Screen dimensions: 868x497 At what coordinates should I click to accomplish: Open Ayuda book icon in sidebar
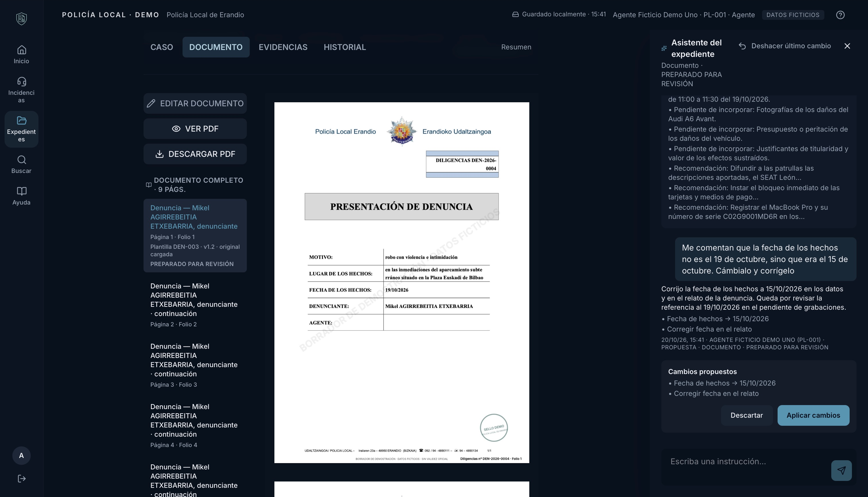22,196
